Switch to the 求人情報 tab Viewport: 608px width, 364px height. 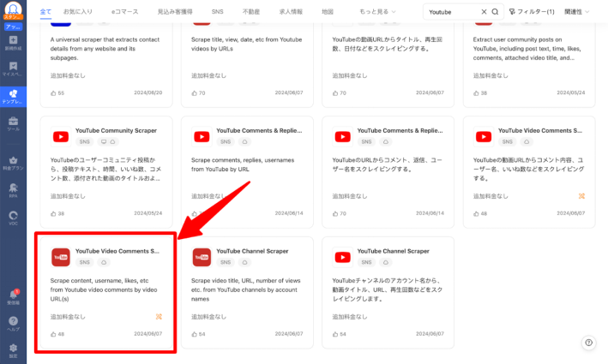tap(291, 12)
